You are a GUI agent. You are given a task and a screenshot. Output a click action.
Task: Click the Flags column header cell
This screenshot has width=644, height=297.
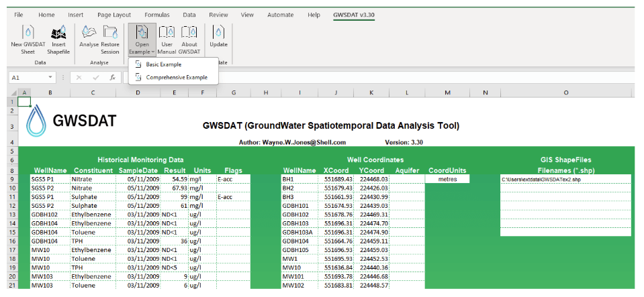click(233, 171)
